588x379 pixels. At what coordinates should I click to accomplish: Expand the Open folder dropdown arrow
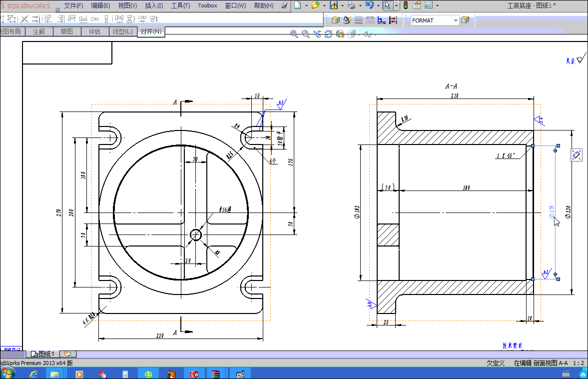(x=324, y=5)
